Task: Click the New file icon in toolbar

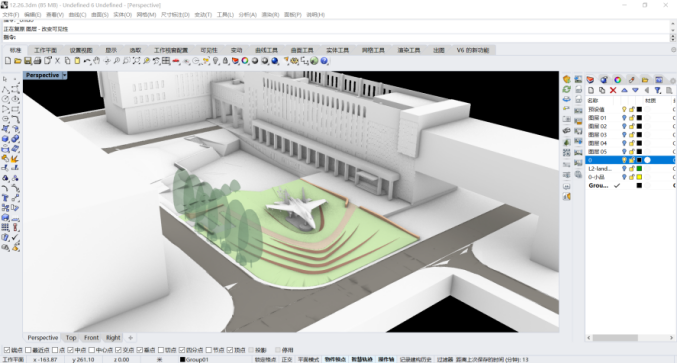Action: pos(8,61)
